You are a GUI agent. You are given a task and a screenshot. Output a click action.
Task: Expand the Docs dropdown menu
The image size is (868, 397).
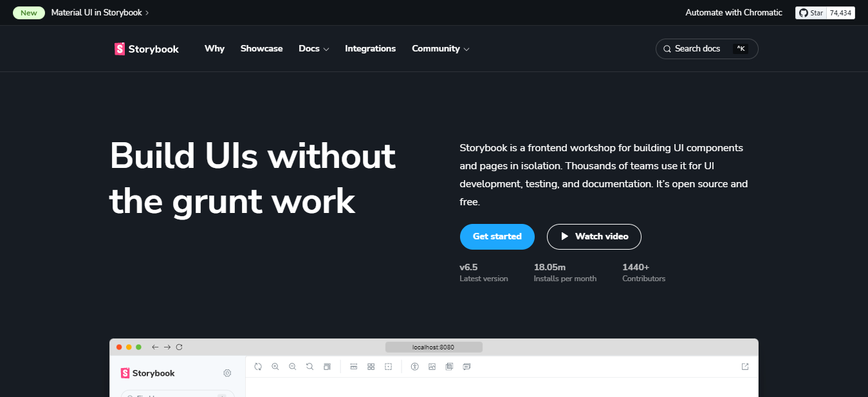coord(313,49)
